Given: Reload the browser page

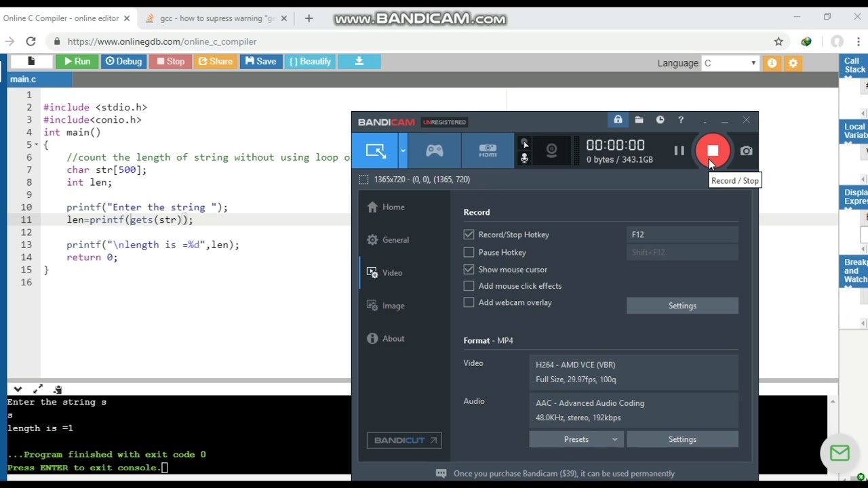Looking at the screenshot, I should click(31, 41).
